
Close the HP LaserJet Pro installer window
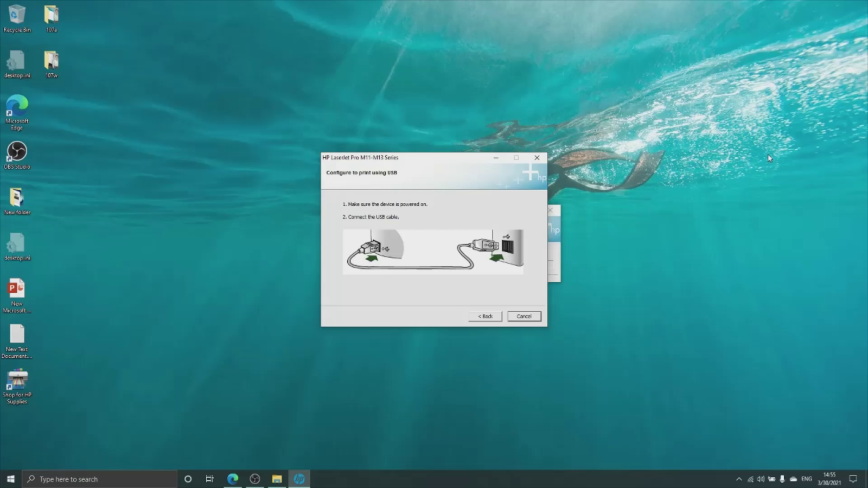[x=537, y=158]
